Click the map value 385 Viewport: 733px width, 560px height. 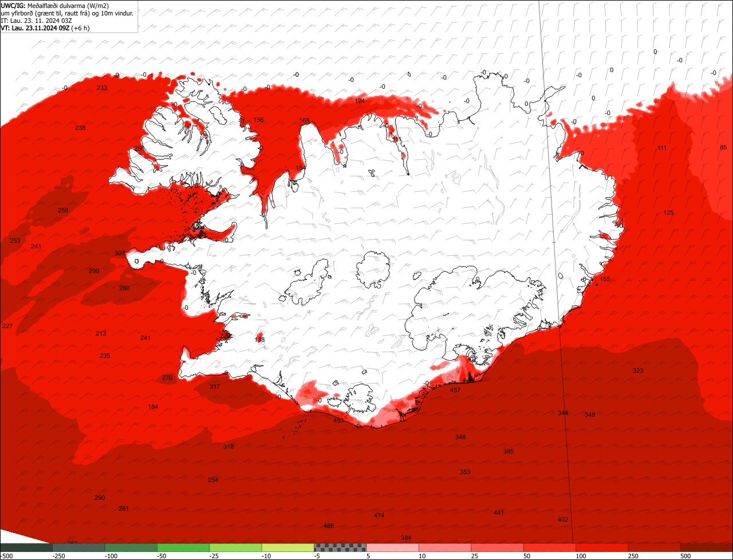coord(509,451)
